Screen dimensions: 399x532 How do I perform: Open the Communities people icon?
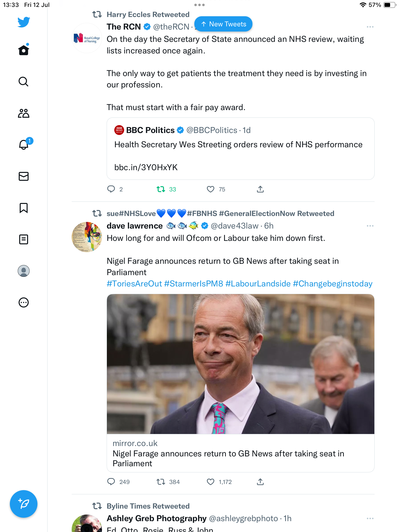[24, 113]
